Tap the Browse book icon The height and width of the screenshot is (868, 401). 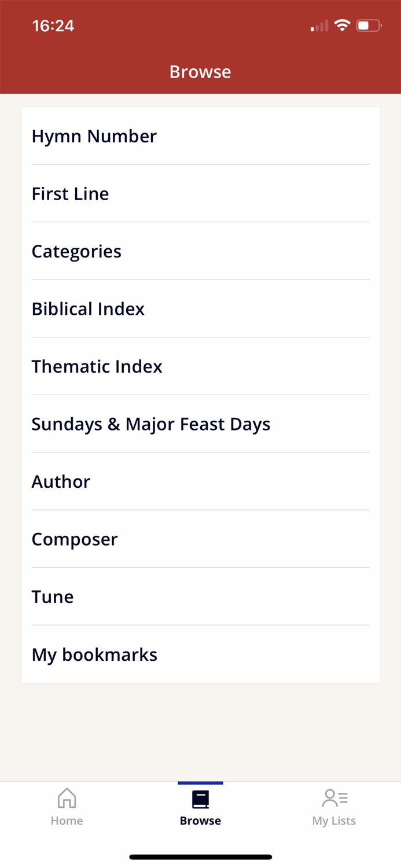(200, 799)
